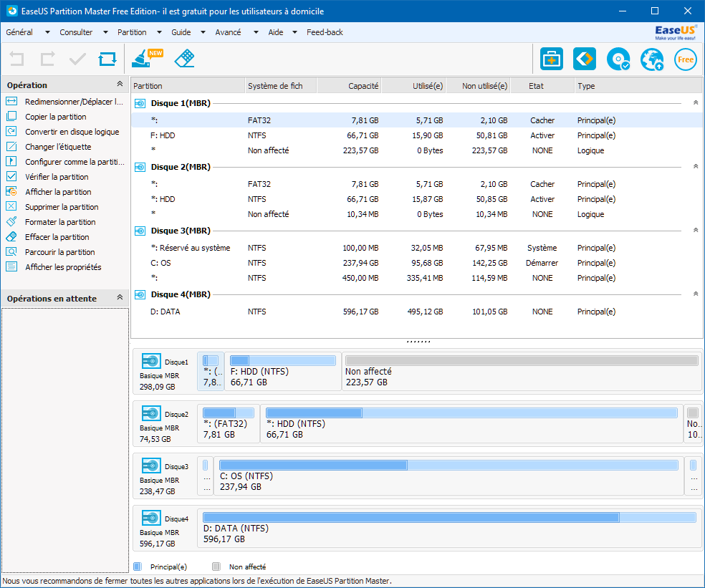Select the D: DATA row in partition list
The image size is (705, 588).
[417, 312]
